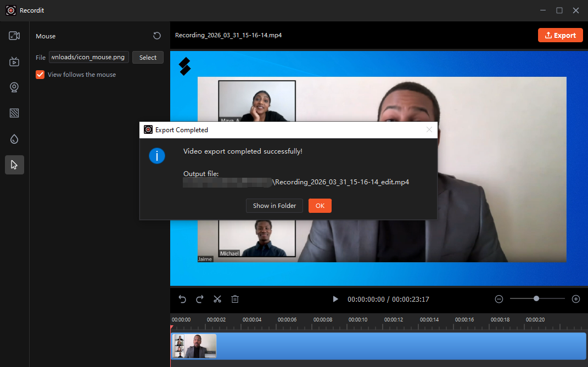This screenshot has width=588, height=367.
Task: Delete the clip with the trash icon
Action: click(x=235, y=299)
